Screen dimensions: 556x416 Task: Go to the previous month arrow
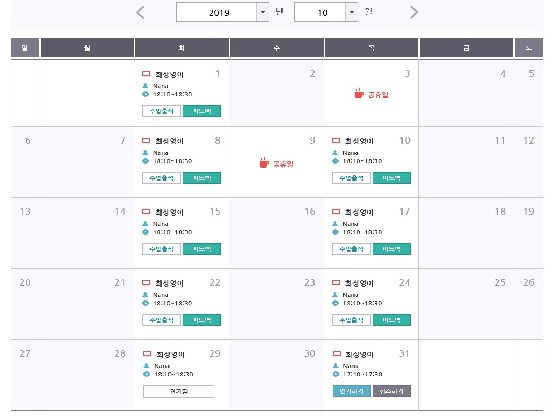(140, 12)
